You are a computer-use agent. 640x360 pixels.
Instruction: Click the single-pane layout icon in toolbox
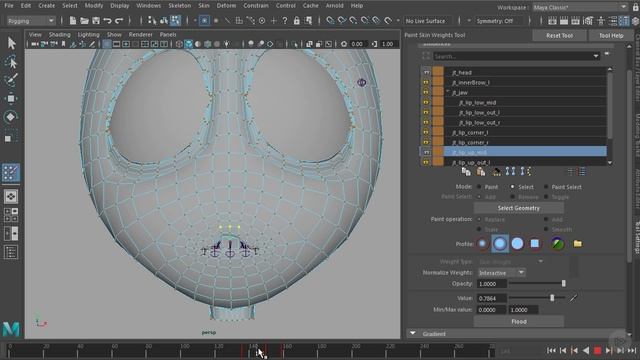click(11, 197)
